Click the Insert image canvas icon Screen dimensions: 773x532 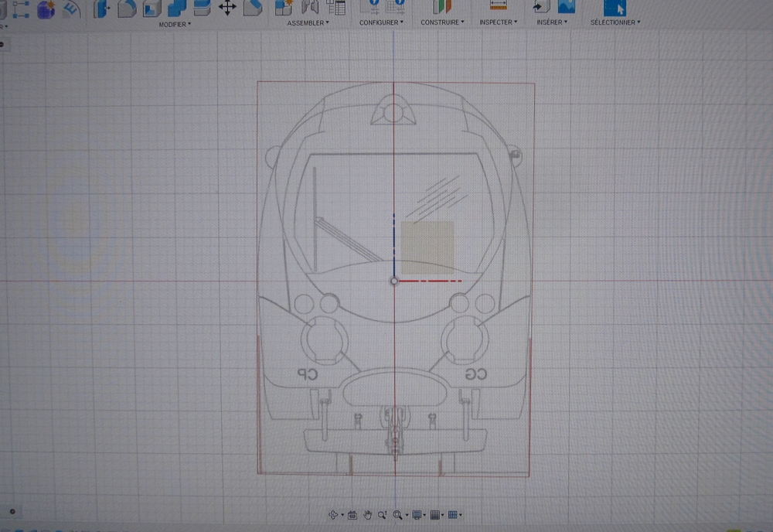click(x=567, y=6)
